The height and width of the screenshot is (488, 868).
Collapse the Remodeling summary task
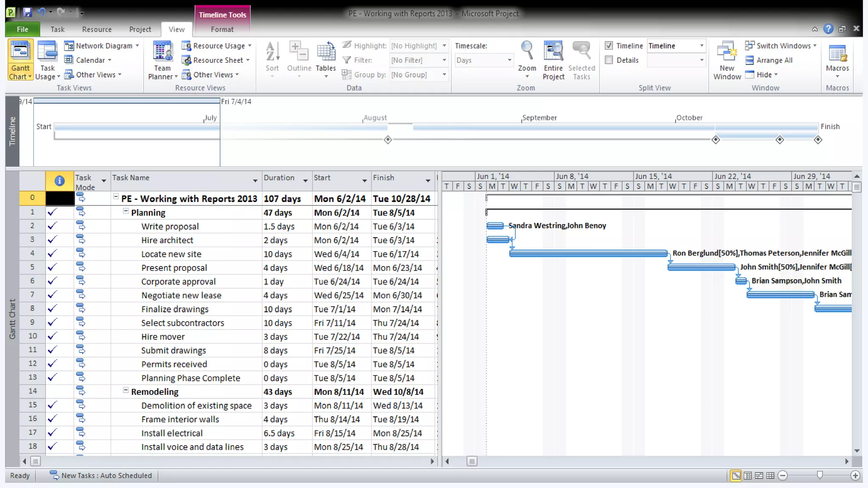tap(126, 390)
